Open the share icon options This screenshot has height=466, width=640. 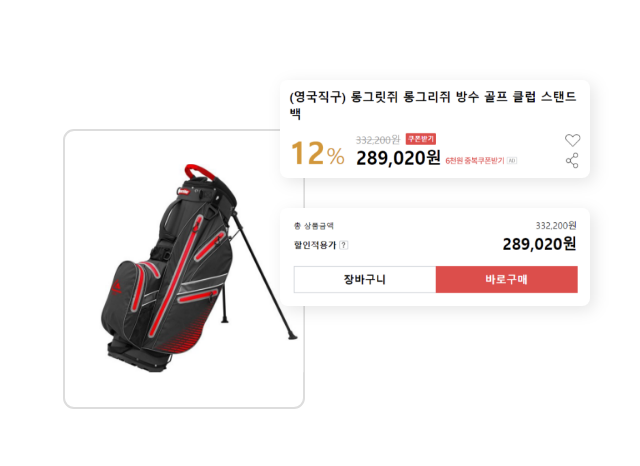[x=572, y=160]
